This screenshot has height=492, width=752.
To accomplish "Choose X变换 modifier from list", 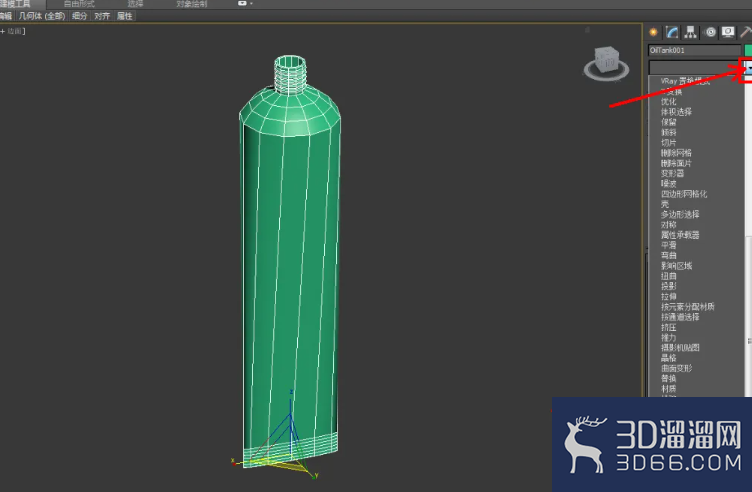I will pos(671,91).
